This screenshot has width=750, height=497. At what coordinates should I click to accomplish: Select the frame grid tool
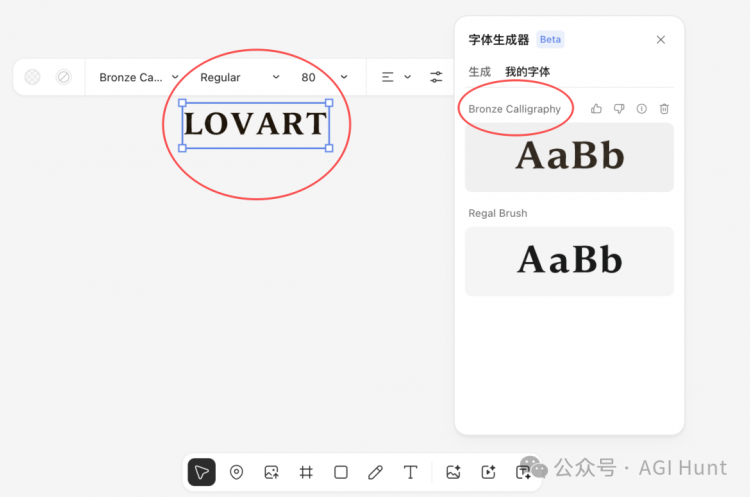point(306,472)
